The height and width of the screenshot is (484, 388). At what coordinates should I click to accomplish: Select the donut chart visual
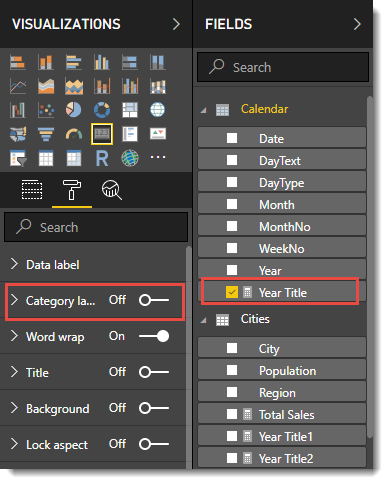pos(102,110)
